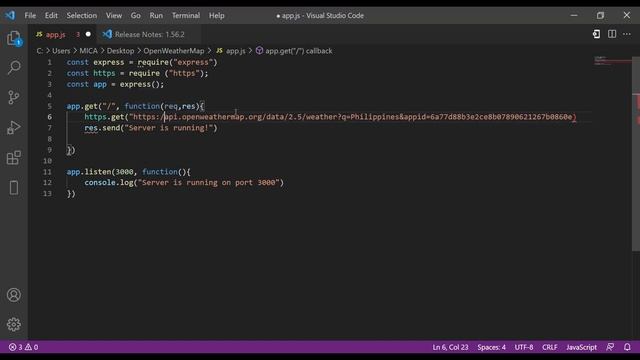Click 'function(req,res){' on line 5
The height and width of the screenshot is (360, 640).
164,106
